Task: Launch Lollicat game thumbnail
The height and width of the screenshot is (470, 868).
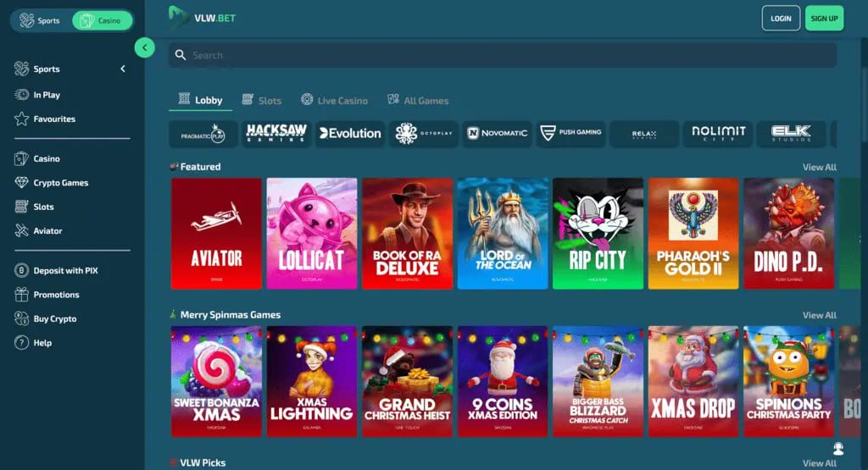Action: coord(312,234)
